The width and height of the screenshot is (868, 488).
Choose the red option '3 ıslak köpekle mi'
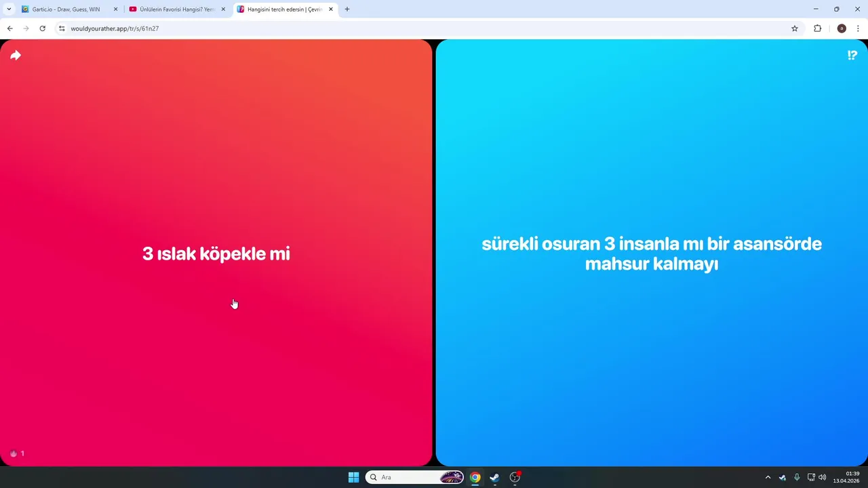pyautogui.click(x=216, y=253)
